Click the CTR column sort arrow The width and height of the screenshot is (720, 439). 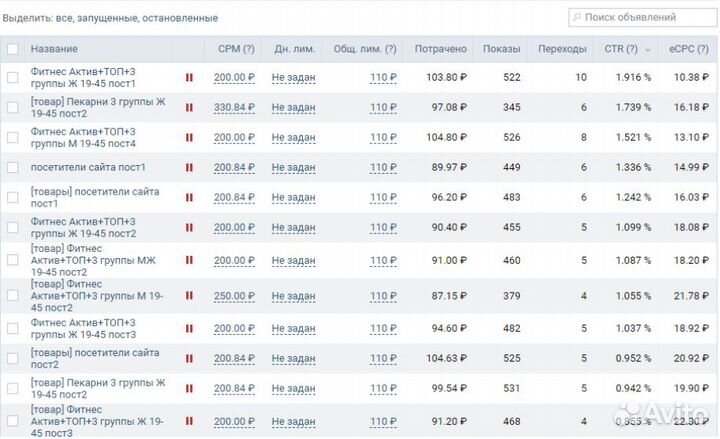click(x=648, y=50)
